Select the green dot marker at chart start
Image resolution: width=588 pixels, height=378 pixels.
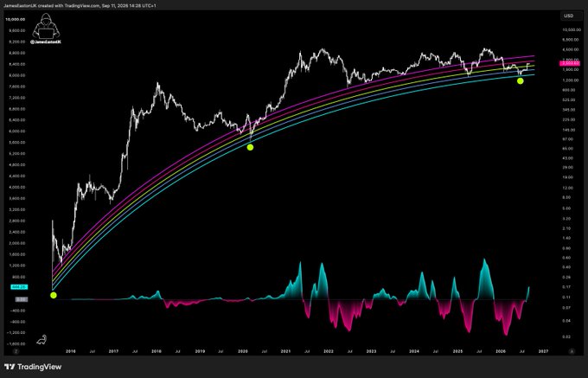[x=54, y=295]
